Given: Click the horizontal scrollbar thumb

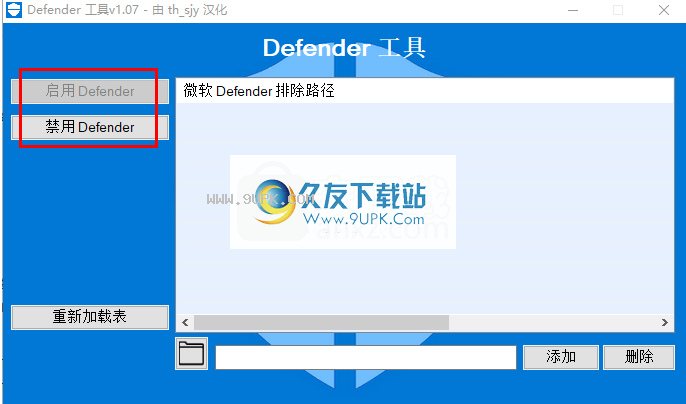Looking at the screenshot, I should pos(321,323).
